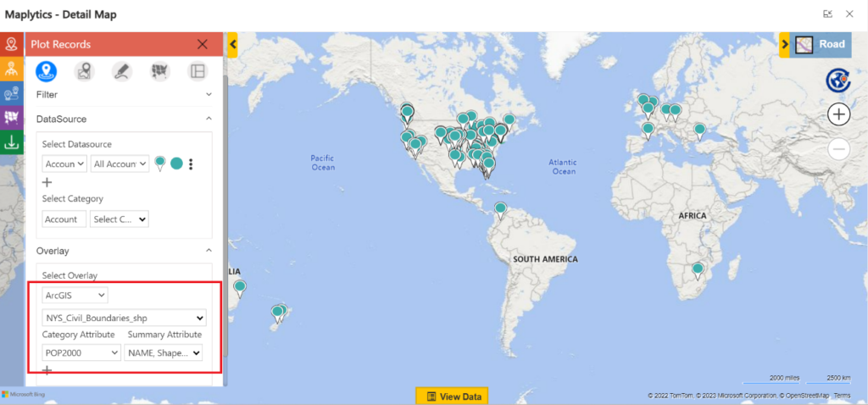Open the NYS_Civil_Boundaries_shp dropdown

click(x=124, y=319)
